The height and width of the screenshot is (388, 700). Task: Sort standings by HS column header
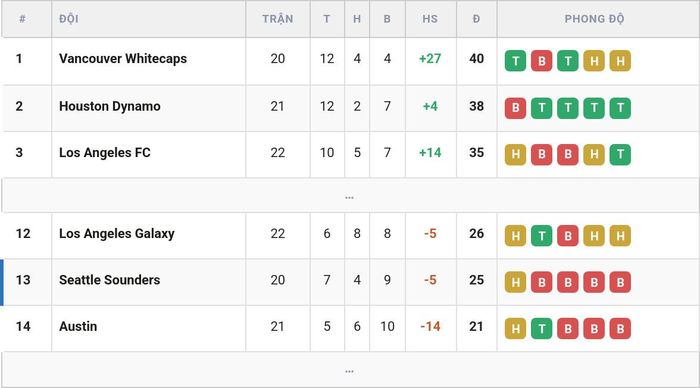click(x=430, y=19)
